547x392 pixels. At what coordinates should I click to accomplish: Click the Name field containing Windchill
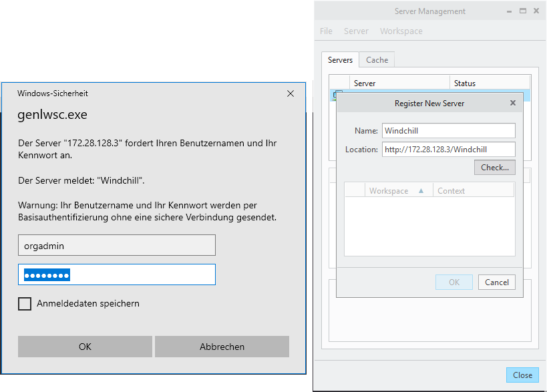click(x=449, y=130)
